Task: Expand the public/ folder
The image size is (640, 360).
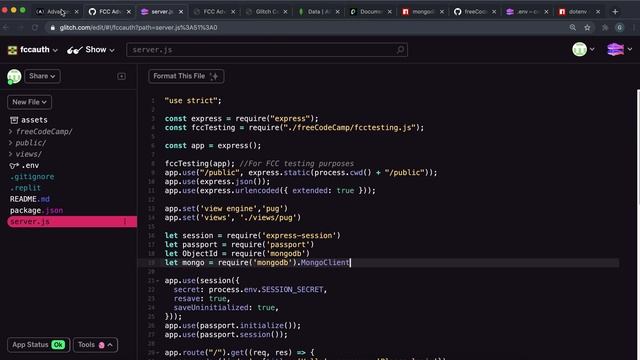Action: click(x=28, y=143)
